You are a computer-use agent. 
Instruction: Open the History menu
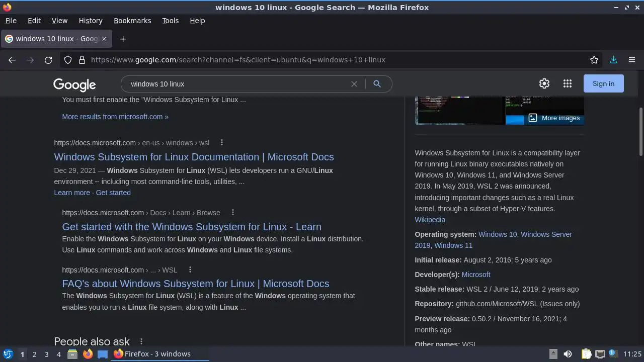point(91,21)
